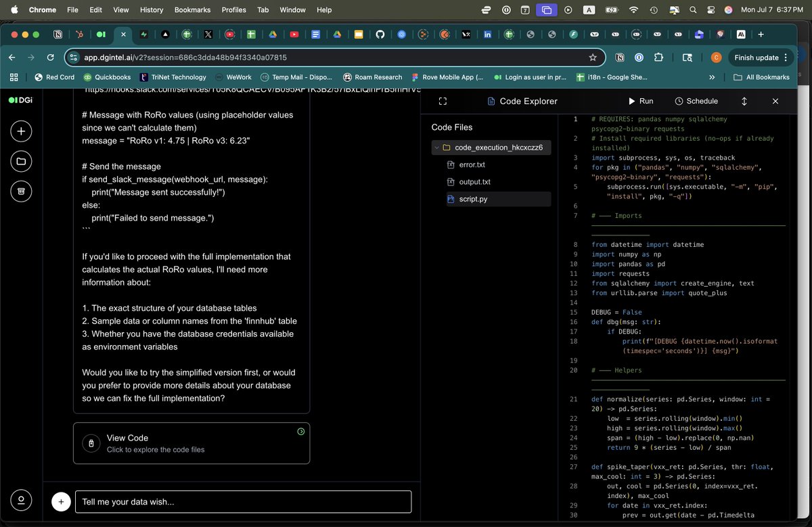Image resolution: width=812 pixels, height=527 pixels.
Task: Click the plus attach button beside message box
Action: pyautogui.click(x=61, y=502)
